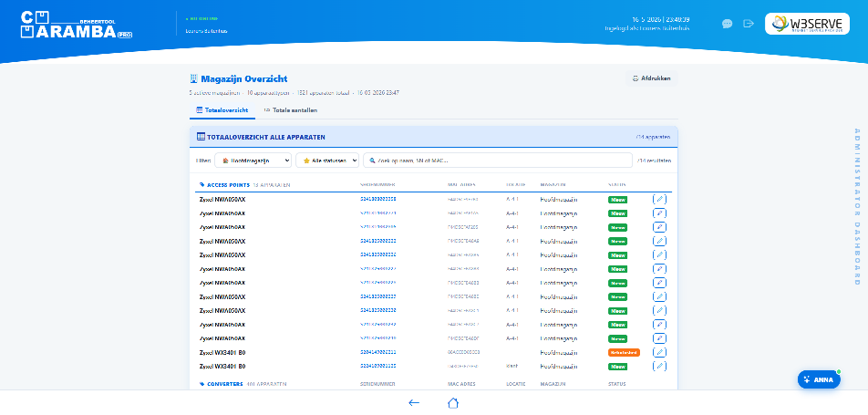Viewport: 868px width, 415px height.
Task: Open the ANNA assistant chat button
Action: tap(819, 379)
